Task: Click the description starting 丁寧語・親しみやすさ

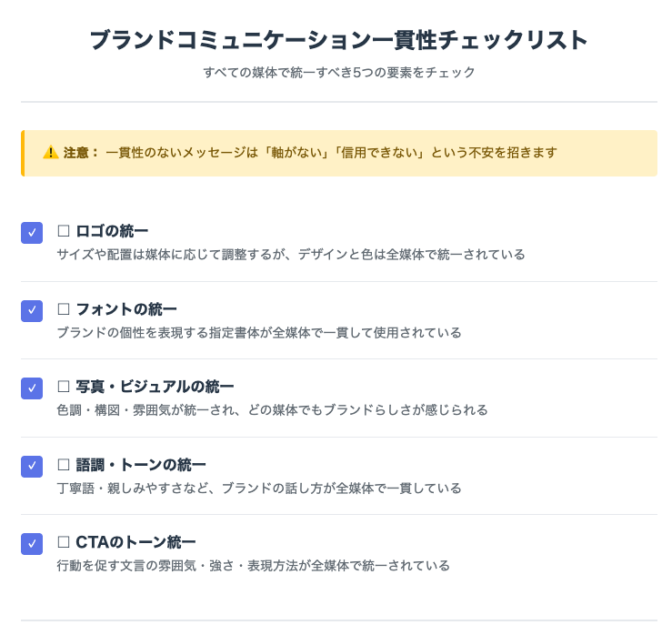Action: (x=259, y=489)
